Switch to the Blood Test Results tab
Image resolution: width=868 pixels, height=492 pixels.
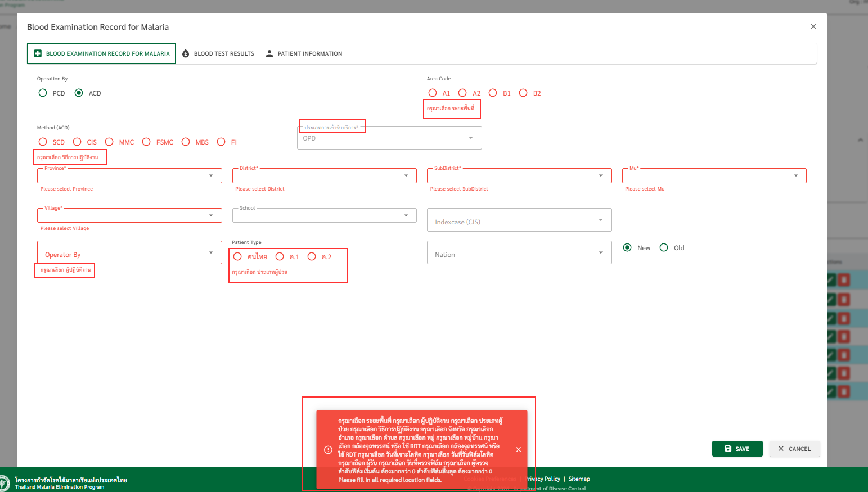(224, 53)
